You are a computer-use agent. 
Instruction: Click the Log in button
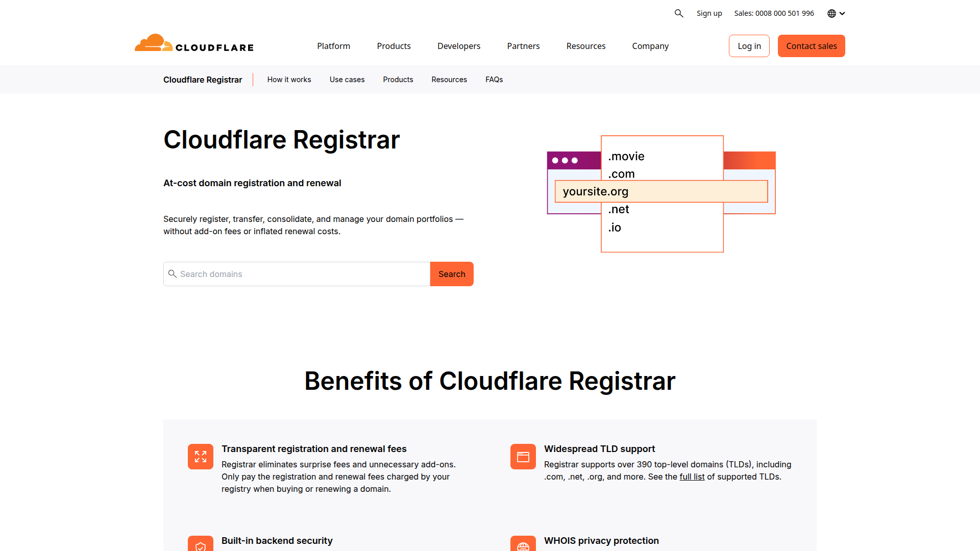click(749, 46)
